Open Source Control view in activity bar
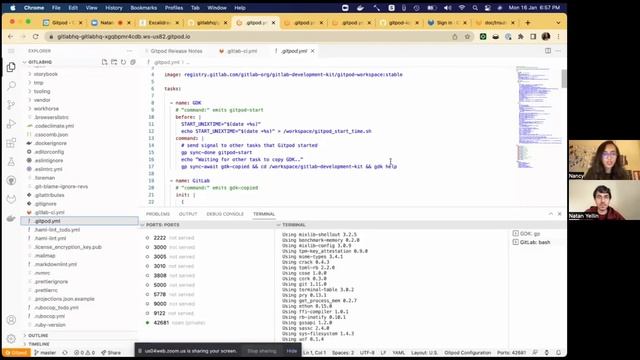This screenshot has height=360, width=640. click(11, 105)
